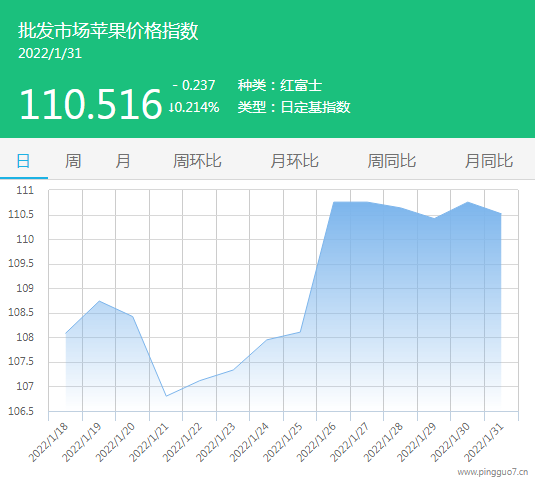Switch to the 周 weekly tab
The width and height of the screenshot is (535, 481).
tap(73, 161)
